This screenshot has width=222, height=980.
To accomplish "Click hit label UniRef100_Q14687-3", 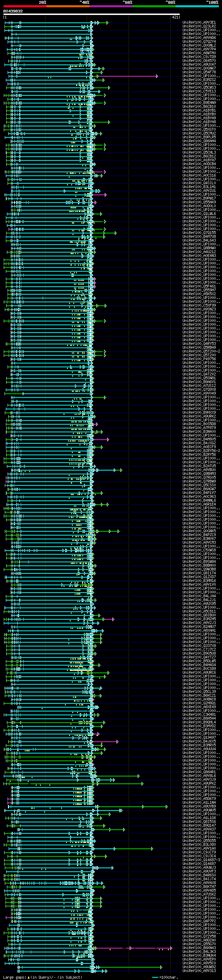I will coord(201,860).
